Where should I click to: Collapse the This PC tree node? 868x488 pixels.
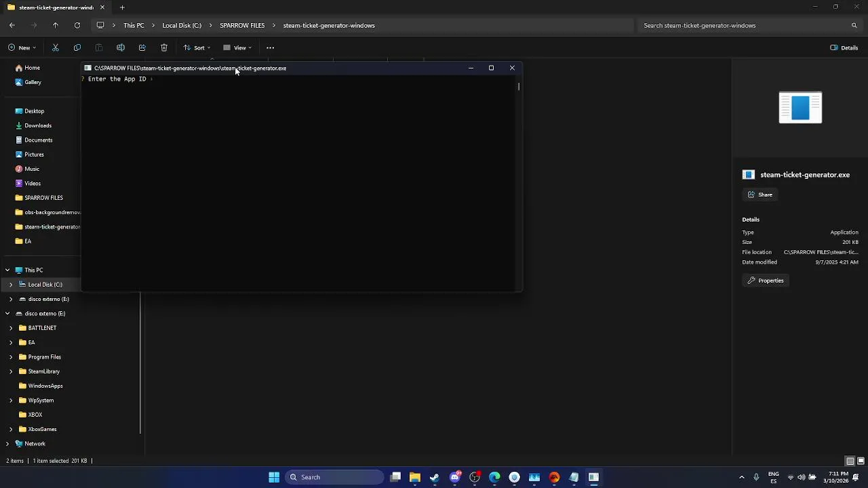pyautogui.click(x=7, y=270)
